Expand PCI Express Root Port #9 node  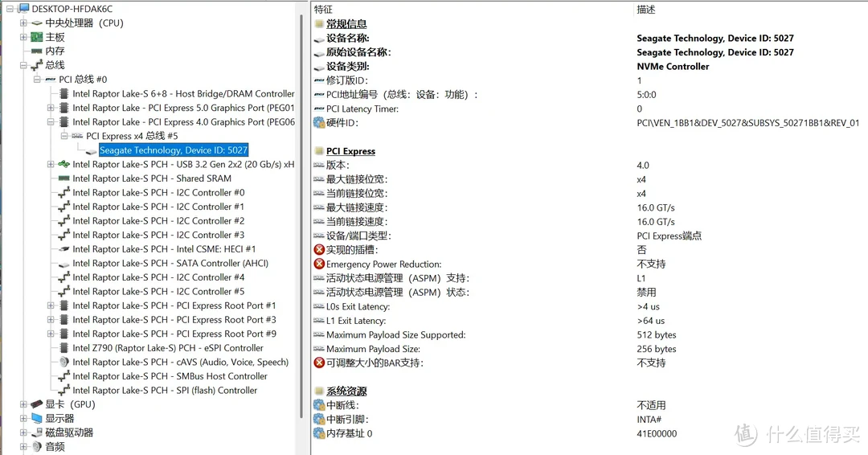click(51, 334)
